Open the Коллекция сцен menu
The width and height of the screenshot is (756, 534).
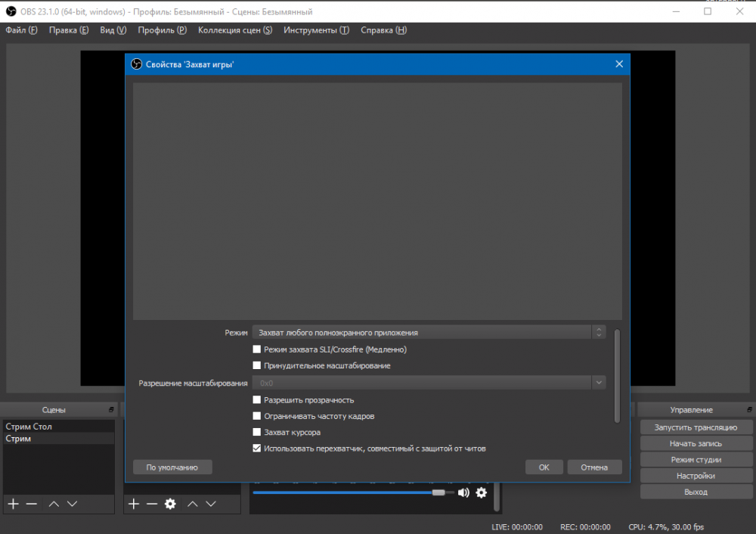pos(234,30)
